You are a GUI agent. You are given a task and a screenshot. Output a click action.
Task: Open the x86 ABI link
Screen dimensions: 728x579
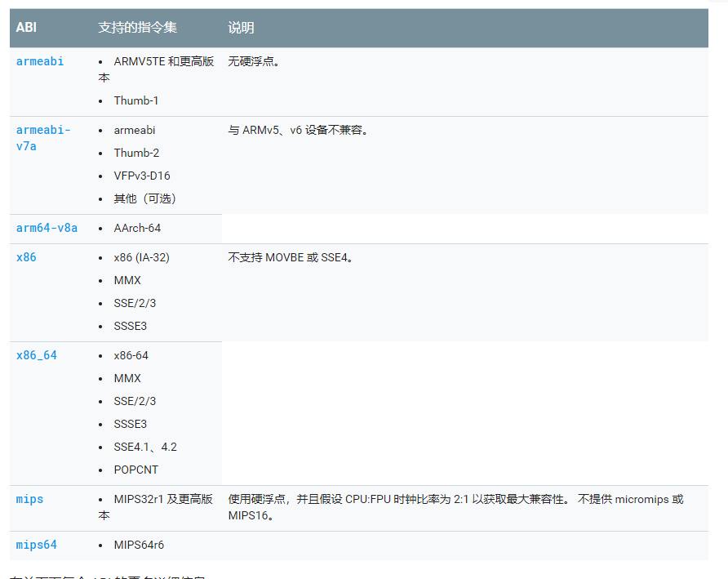tap(26, 257)
